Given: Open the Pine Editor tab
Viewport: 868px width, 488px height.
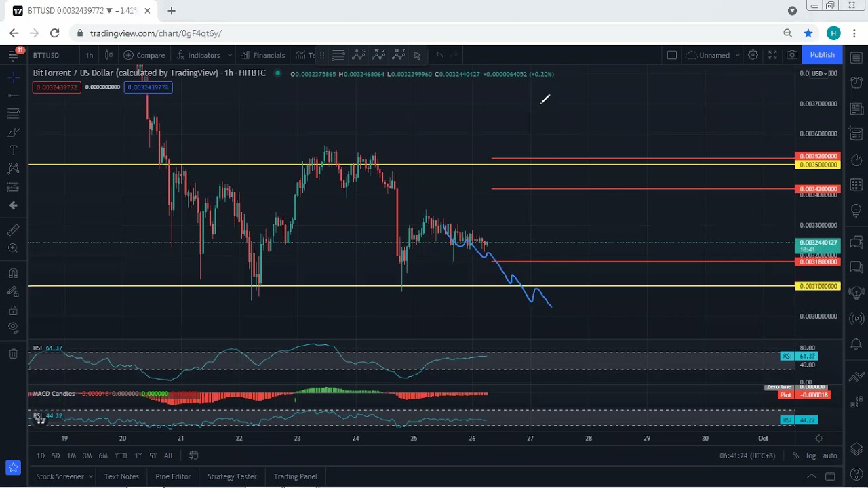Looking at the screenshot, I should coord(173,476).
